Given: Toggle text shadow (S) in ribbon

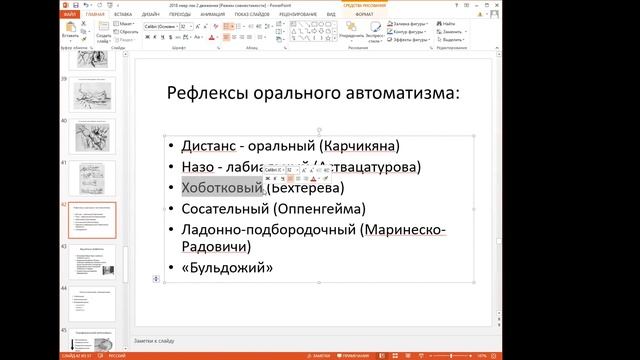Looking at the screenshot, I should click(x=170, y=37).
